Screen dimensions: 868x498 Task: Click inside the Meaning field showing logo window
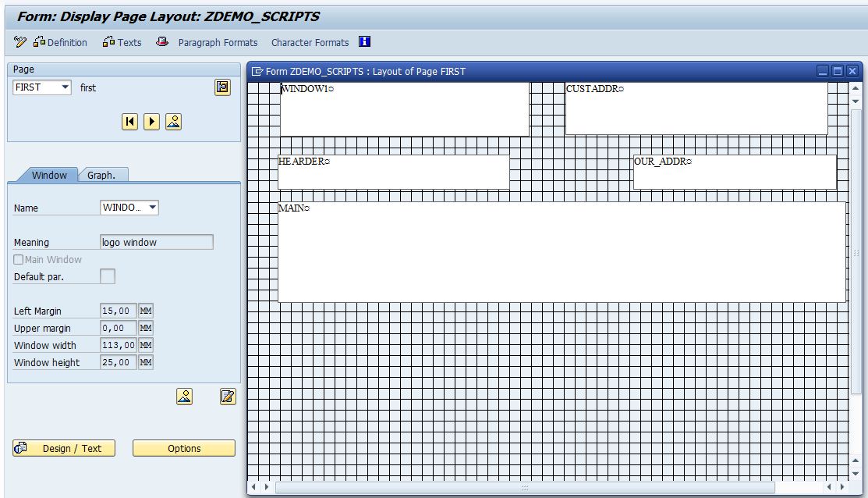(x=156, y=242)
